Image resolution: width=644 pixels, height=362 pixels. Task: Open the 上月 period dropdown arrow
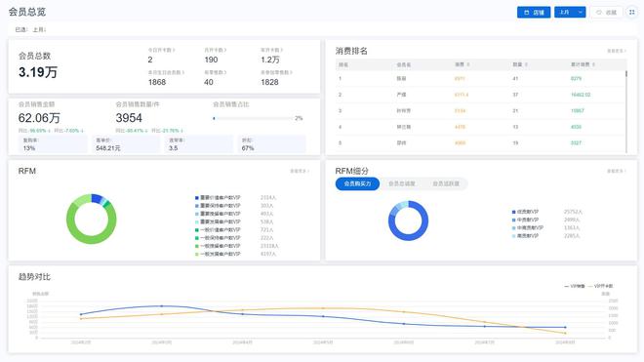coord(580,13)
